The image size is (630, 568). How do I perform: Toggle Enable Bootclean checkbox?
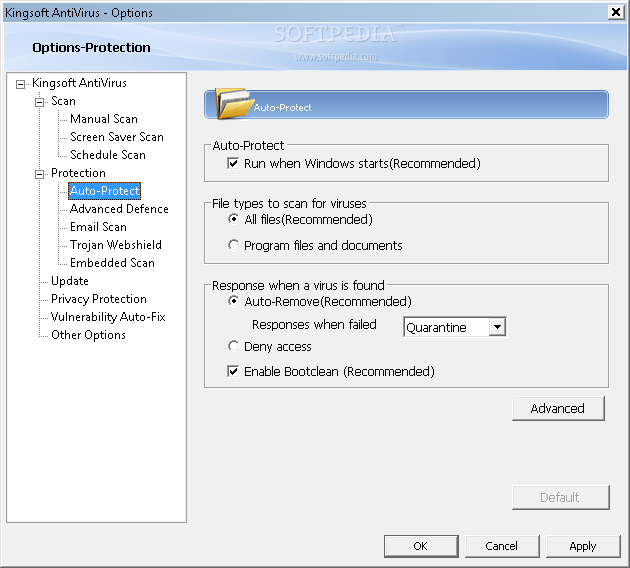pos(233,371)
